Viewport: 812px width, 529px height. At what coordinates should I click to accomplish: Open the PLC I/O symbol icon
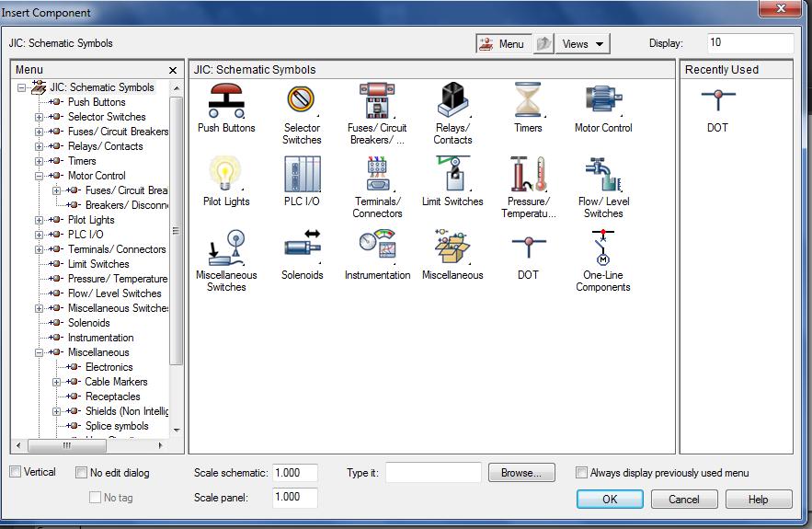(302, 174)
